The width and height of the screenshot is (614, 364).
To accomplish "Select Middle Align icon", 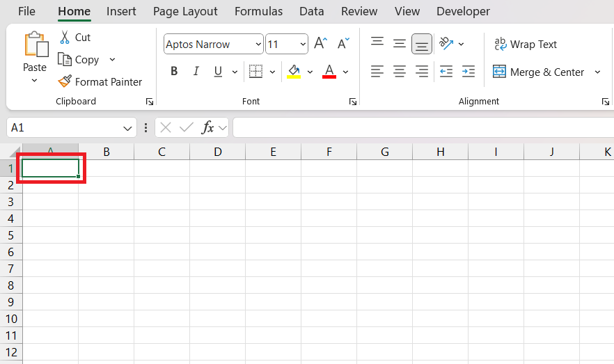I will point(400,43).
